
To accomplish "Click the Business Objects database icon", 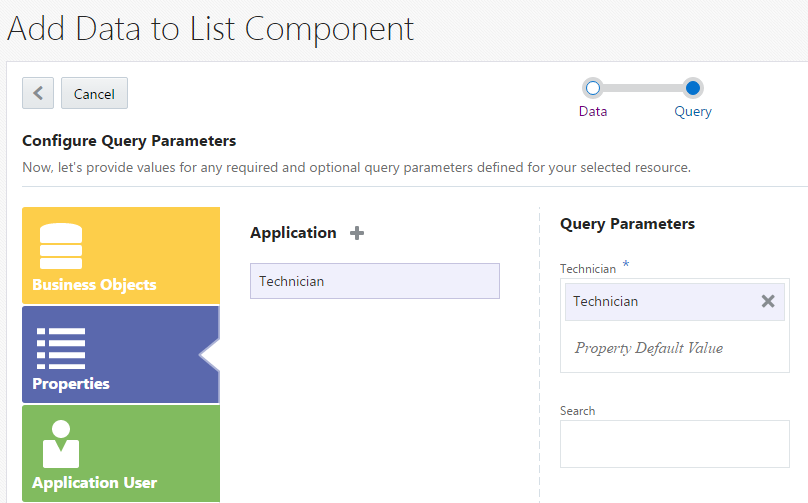I will [x=61, y=246].
